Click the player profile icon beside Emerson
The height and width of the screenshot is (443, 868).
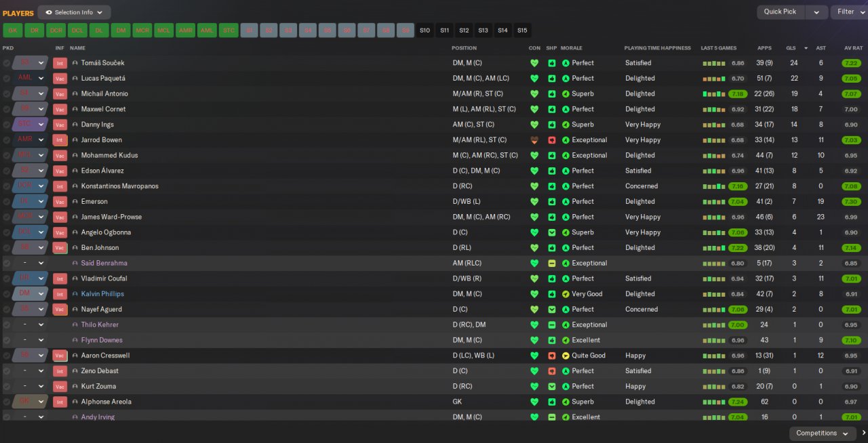click(75, 202)
